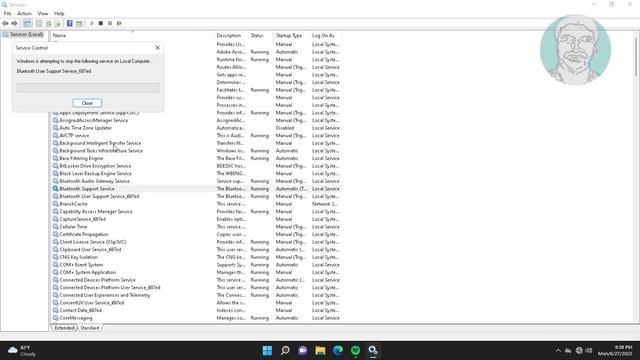The width and height of the screenshot is (640, 360).
Task: Toggle Show/Hide Action Pane toolbar icon
Action: click(79, 24)
